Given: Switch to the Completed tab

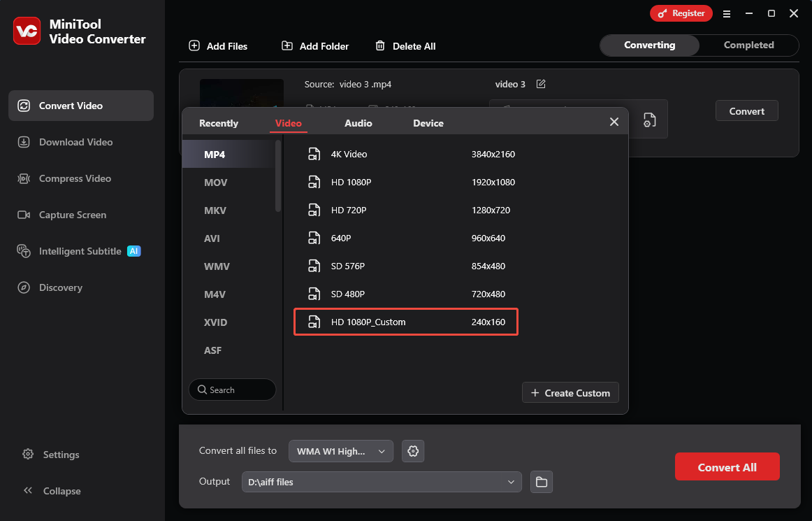Looking at the screenshot, I should pyautogui.click(x=748, y=45).
